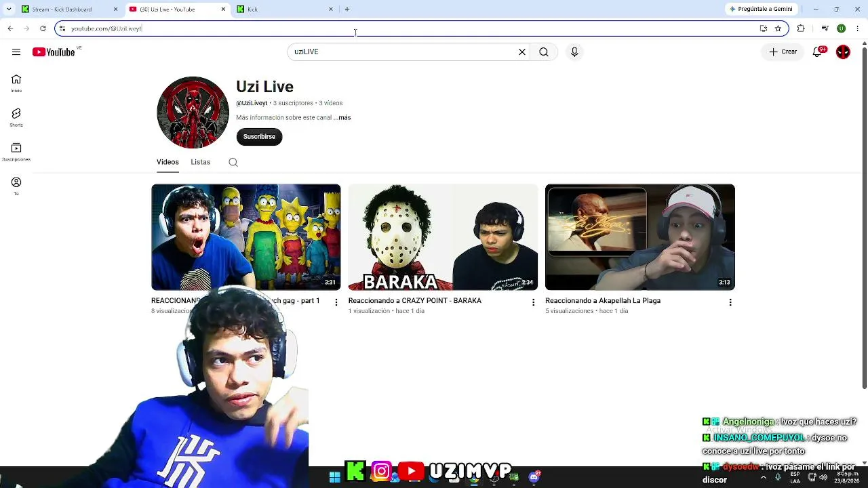Open the tab search dropdown

9,9
